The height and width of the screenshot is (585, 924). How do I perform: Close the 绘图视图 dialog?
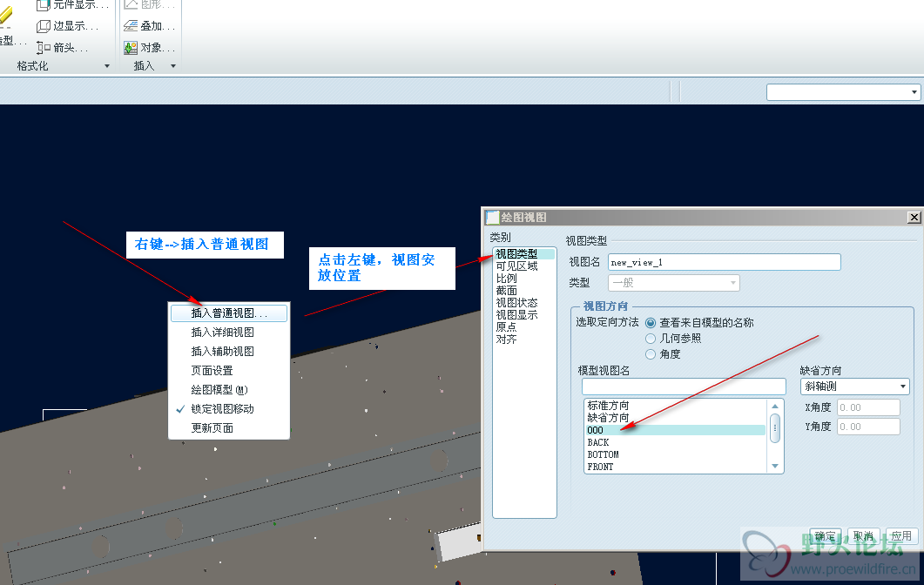click(914, 218)
